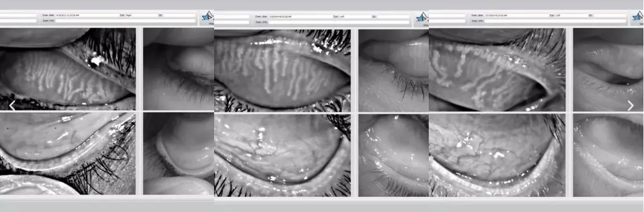Viewport: 644px width, 212px height.
Task: Open the lower lid vessel image in the 1/10/2014 exam
Action: [x=282, y=155]
